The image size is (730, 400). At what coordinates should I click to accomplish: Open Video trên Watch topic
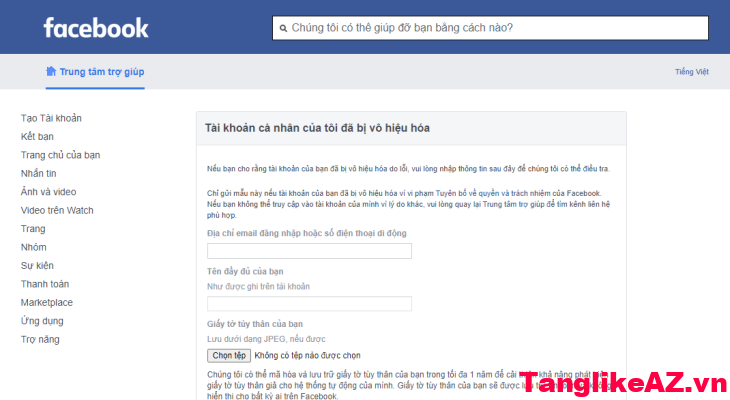tap(57, 210)
